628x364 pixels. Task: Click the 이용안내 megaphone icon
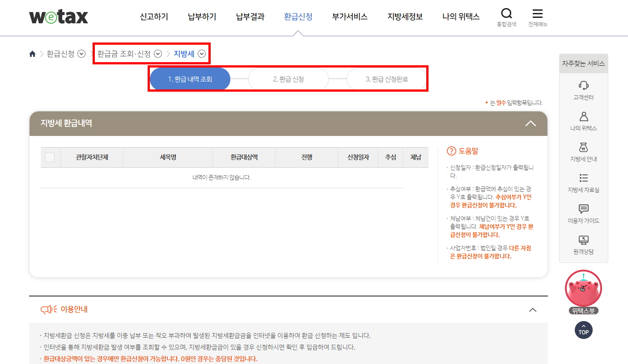(x=49, y=309)
